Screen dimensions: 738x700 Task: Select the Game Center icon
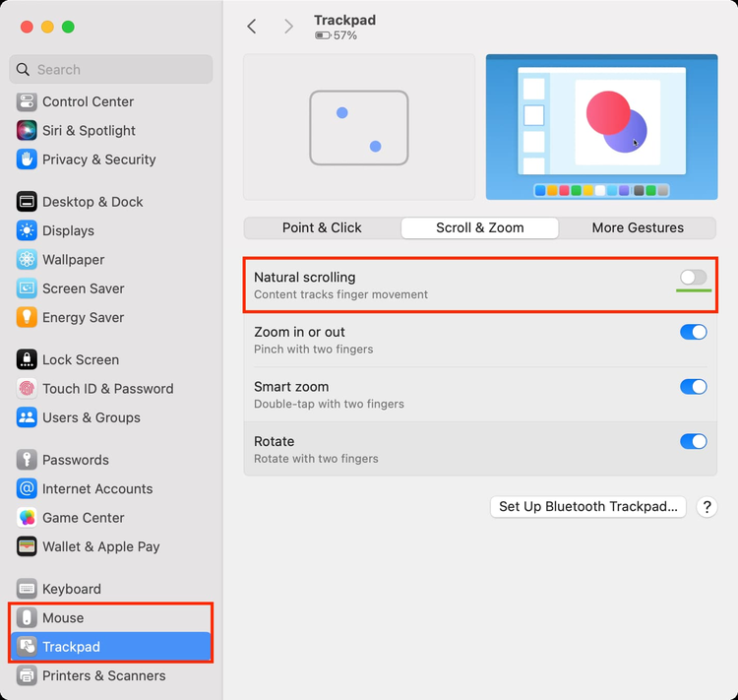coord(27,518)
